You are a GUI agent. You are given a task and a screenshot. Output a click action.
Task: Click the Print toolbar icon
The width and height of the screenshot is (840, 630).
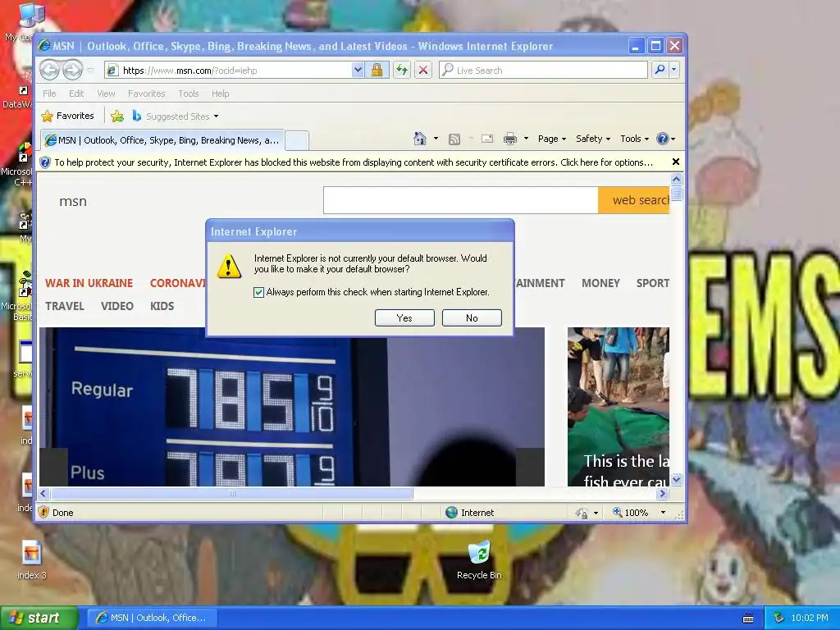[x=510, y=139]
